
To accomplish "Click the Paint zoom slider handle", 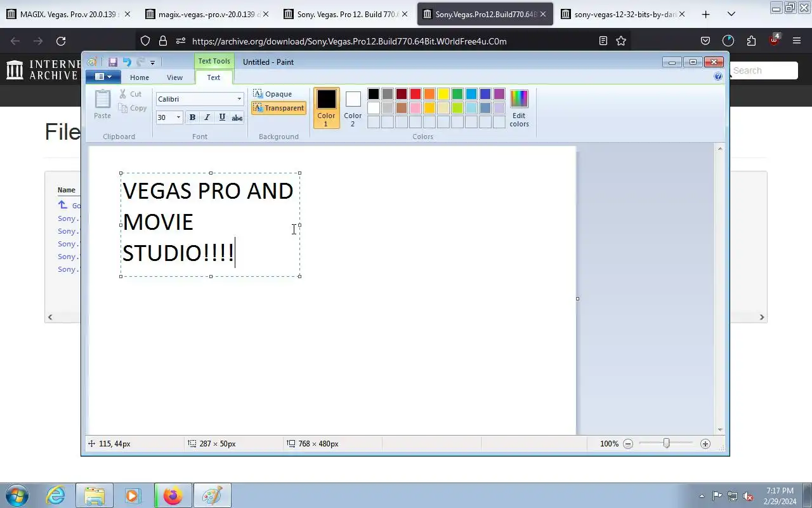I will [666, 443].
